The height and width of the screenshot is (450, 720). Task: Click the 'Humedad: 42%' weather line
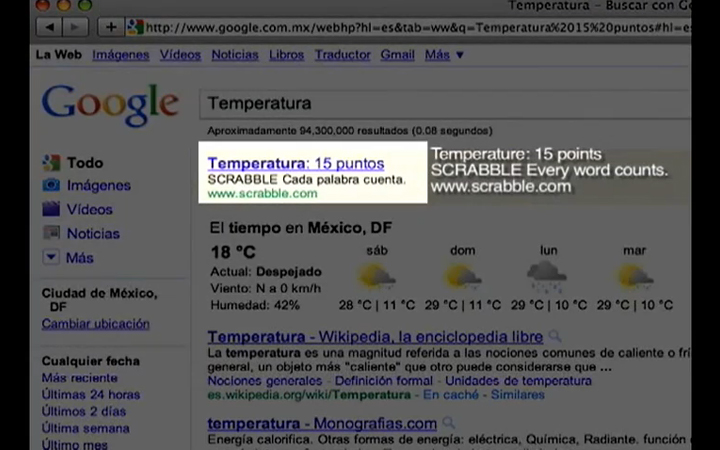click(x=255, y=305)
